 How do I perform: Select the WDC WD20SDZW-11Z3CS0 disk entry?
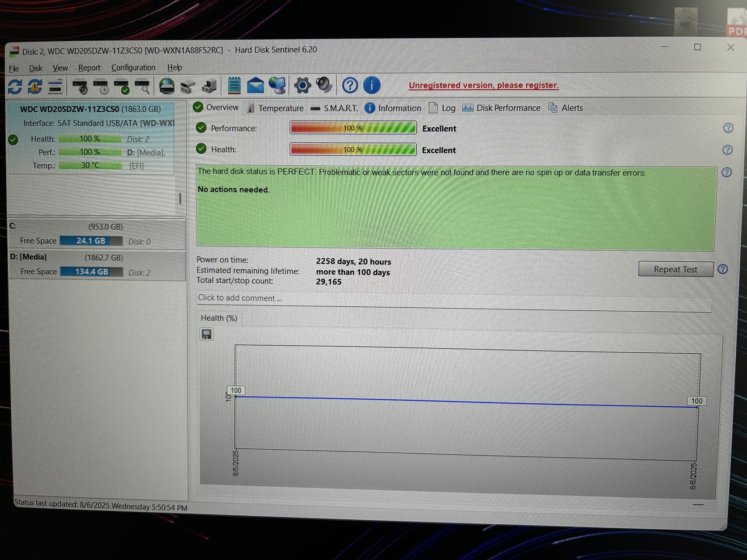pyautogui.click(x=91, y=138)
